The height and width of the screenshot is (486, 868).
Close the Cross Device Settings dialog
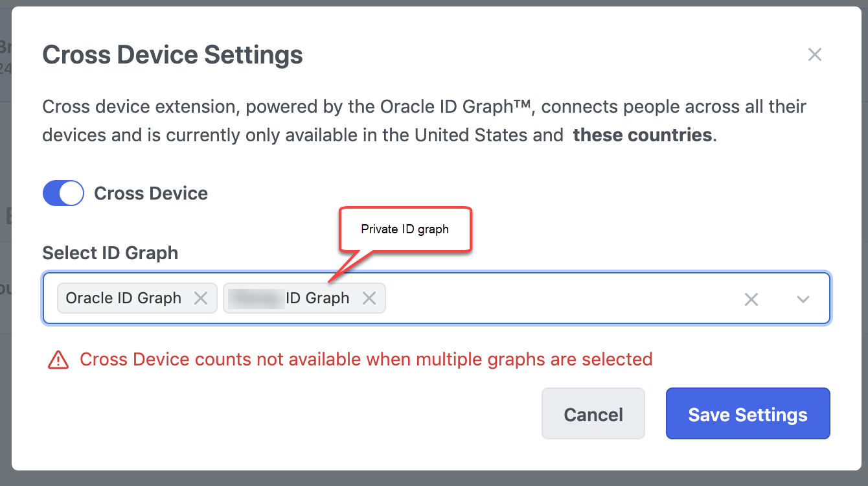(814, 55)
